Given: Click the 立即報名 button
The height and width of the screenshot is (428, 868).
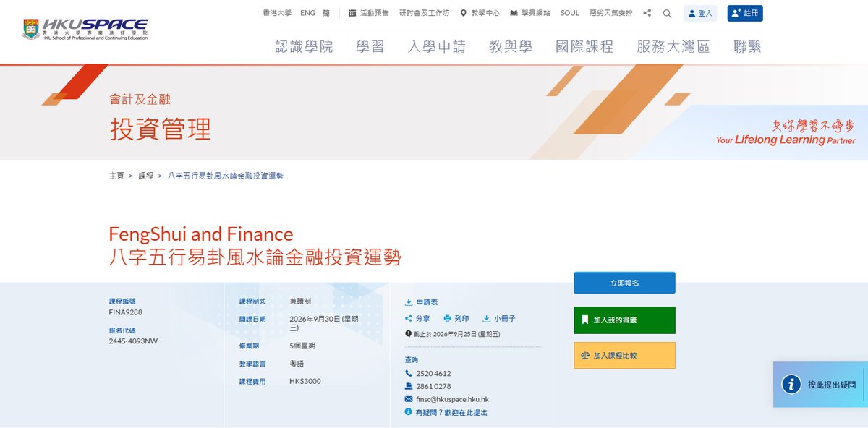Looking at the screenshot, I should pyautogui.click(x=625, y=283).
